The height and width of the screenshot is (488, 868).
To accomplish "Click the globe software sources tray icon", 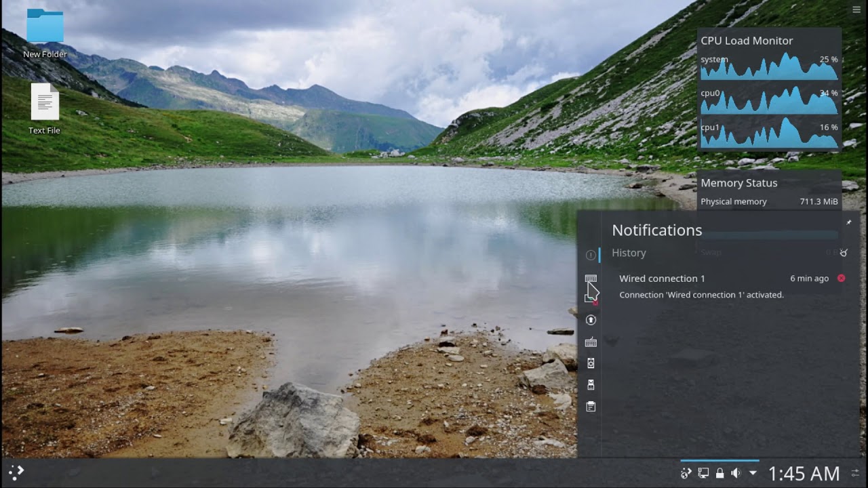I will (x=686, y=473).
